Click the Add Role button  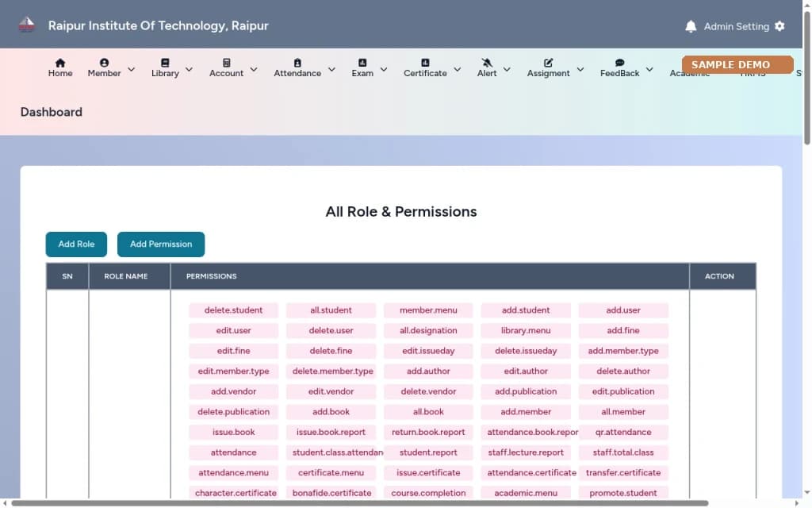coord(76,244)
